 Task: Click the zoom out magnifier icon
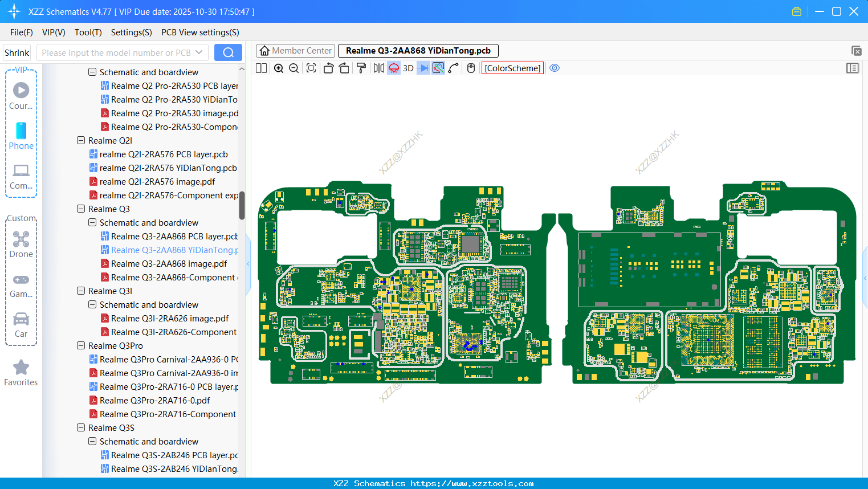point(294,68)
